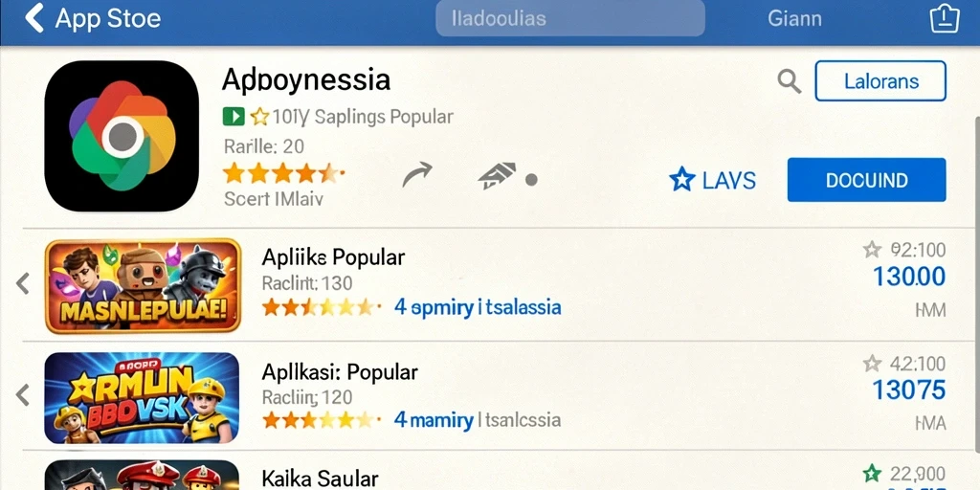Image resolution: width=980 pixels, height=490 pixels.
Task: Open the share box icon at top right
Action: coord(945,17)
